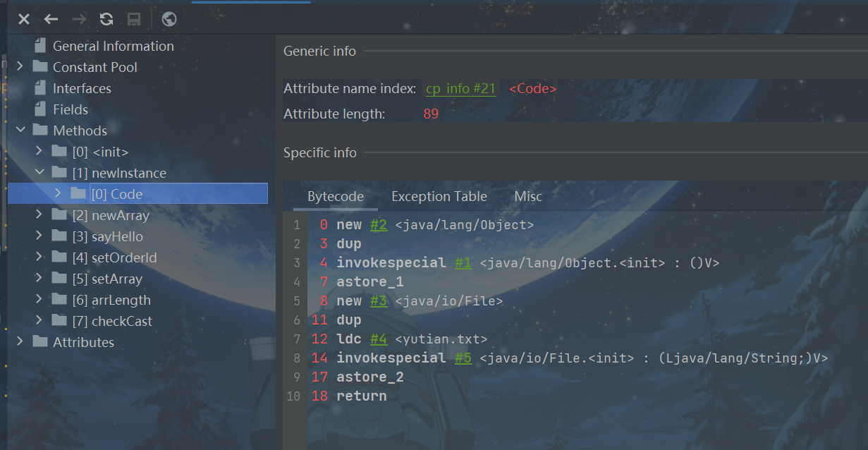Expand the Attributes tree node
The width and height of the screenshot is (868, 450).
(x=20, y=342)
